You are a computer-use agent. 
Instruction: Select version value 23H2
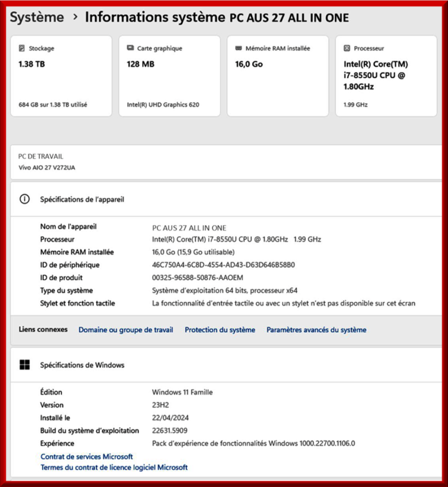click(160, 405)
